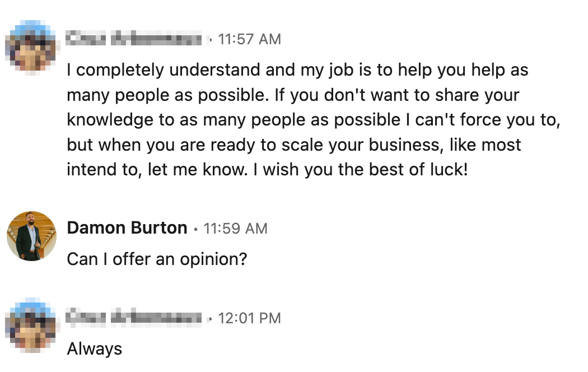This screenshot has height=372, width=588.
Task: Click the line starting "but when you are ready"
Action: tap(294, 145)
